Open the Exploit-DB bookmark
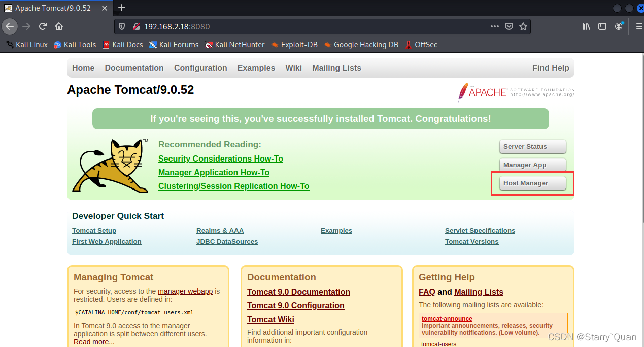 [294, 45]
